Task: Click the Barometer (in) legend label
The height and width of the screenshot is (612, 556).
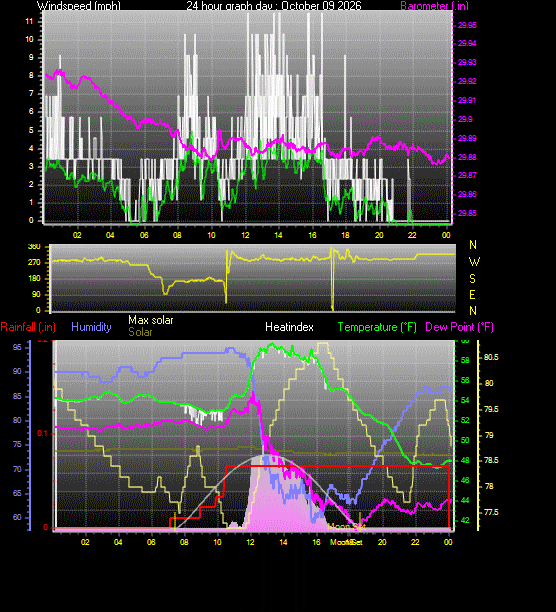Action: pyautogui.click(x=434, y=6)
